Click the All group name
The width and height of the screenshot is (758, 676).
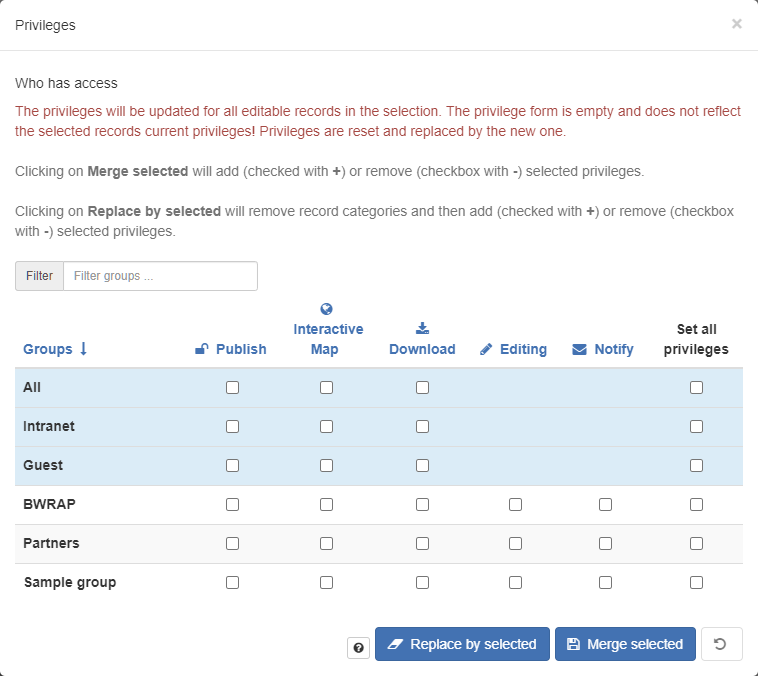(32, 387)
